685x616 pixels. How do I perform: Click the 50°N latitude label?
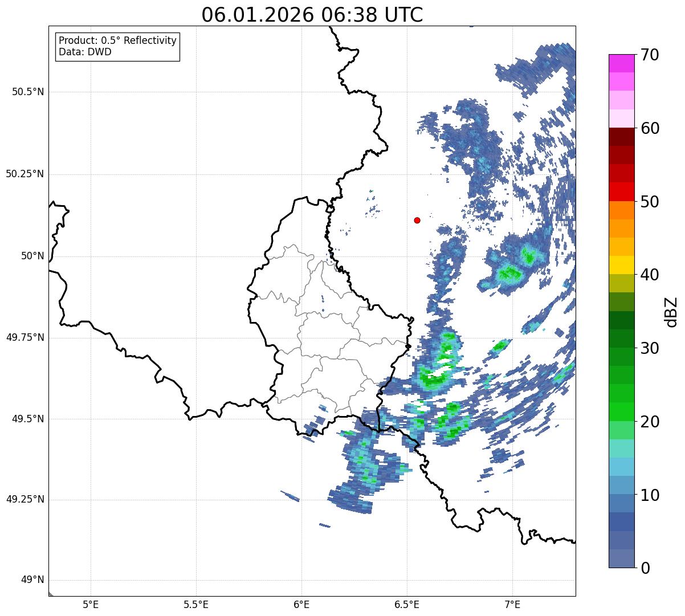pyautogui.click(x=31, y=256)
